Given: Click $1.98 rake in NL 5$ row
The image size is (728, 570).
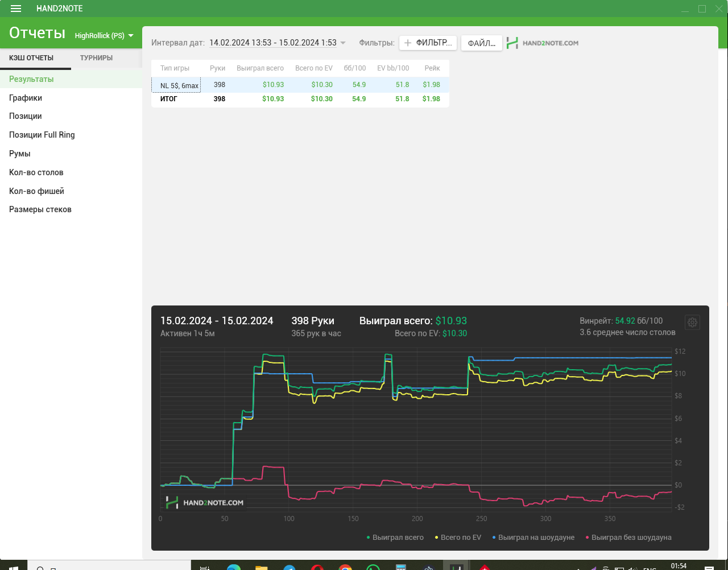Looking at the screenshot, I should click(x=431, y=85).
